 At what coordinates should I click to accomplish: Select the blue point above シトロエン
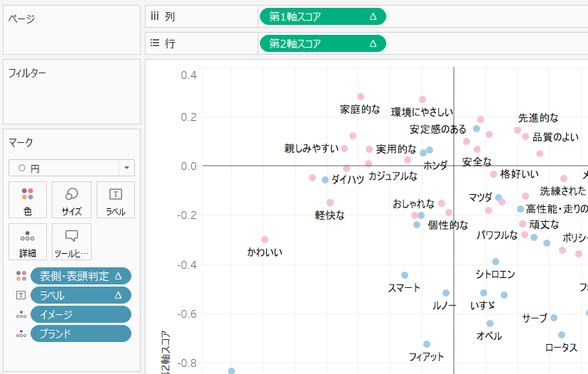point(496,262)
